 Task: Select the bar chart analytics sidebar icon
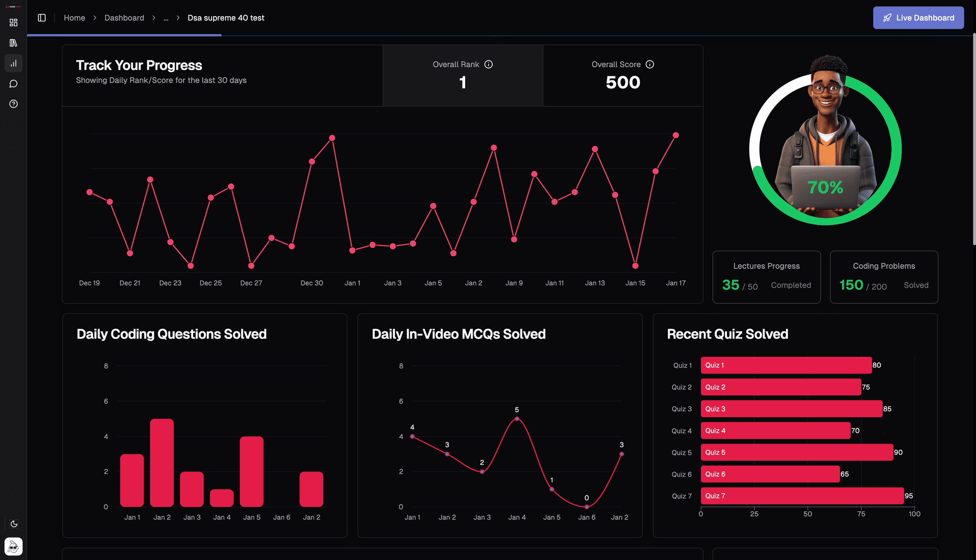tap(14, 64)
